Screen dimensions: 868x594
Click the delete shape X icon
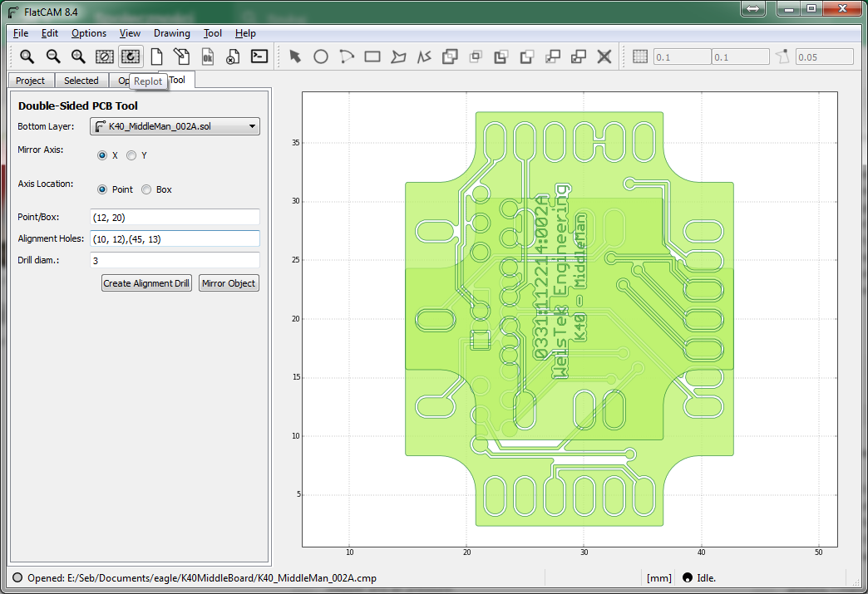click(604, 56)
